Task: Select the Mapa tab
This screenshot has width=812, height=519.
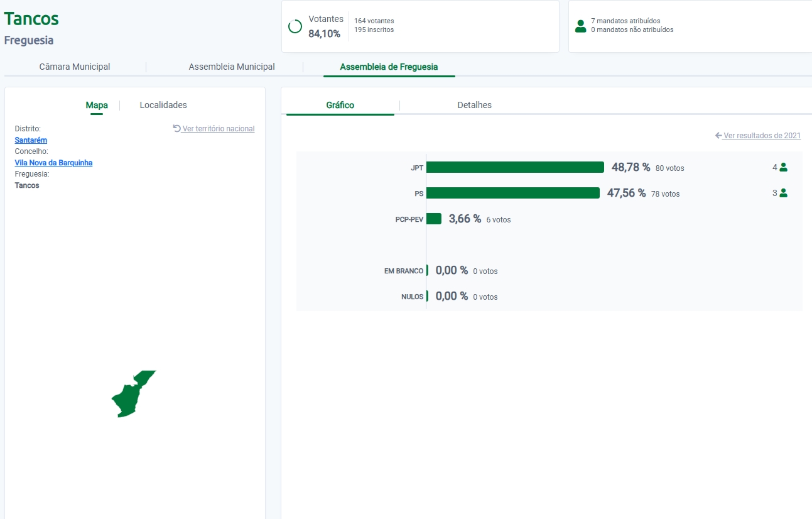Action: coord(97,105)
